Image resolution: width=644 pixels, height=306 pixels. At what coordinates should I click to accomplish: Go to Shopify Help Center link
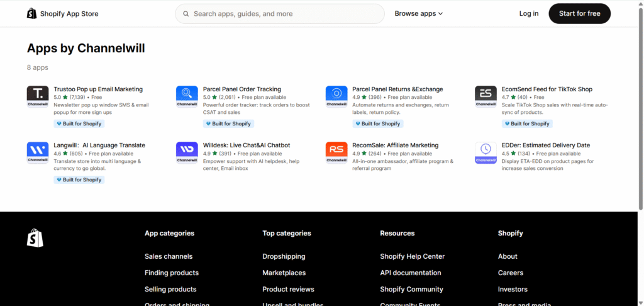pos(412,256)
